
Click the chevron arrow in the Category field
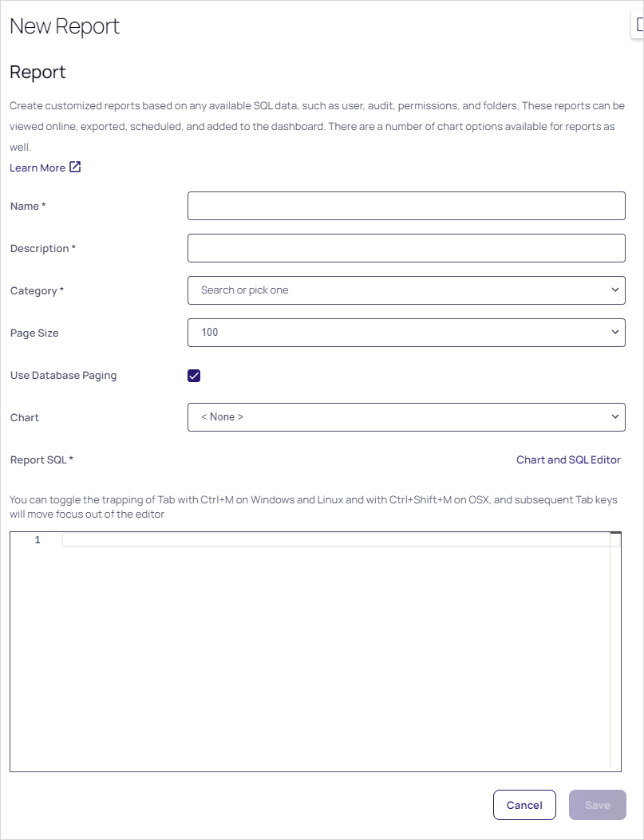click(x=614, y=290)
